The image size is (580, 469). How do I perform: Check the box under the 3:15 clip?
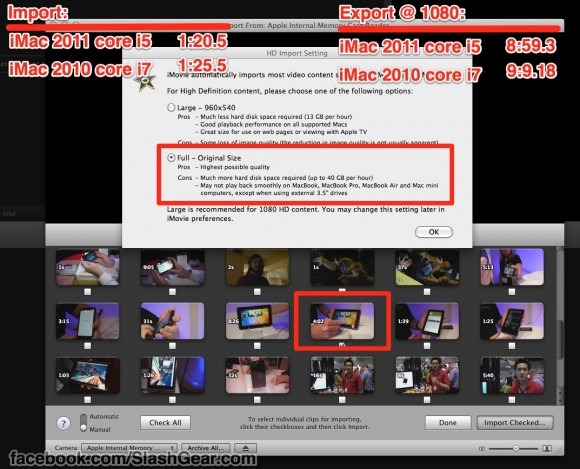tap(87, 345)
